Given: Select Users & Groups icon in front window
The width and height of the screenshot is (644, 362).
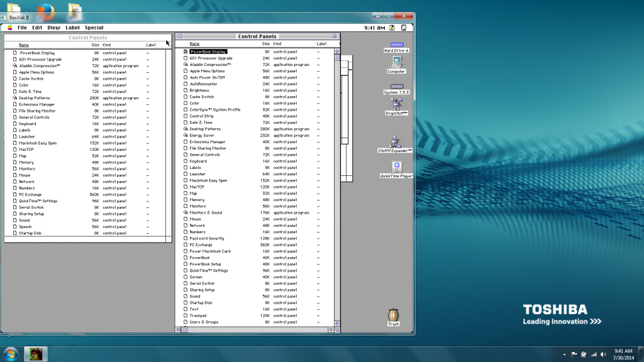Looking at the screenshot, I should [186, 322].
